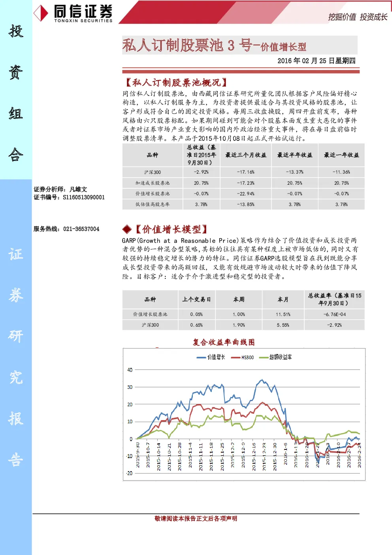
Task: Click header 上个交易日 in second table
Action: click(196, 299)
